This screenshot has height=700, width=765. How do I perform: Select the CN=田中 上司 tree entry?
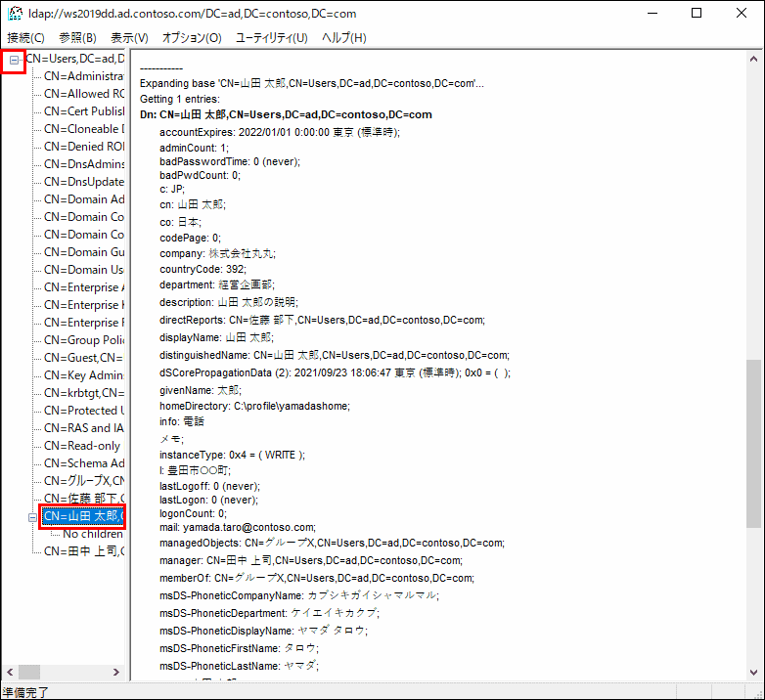pos(84,551)
